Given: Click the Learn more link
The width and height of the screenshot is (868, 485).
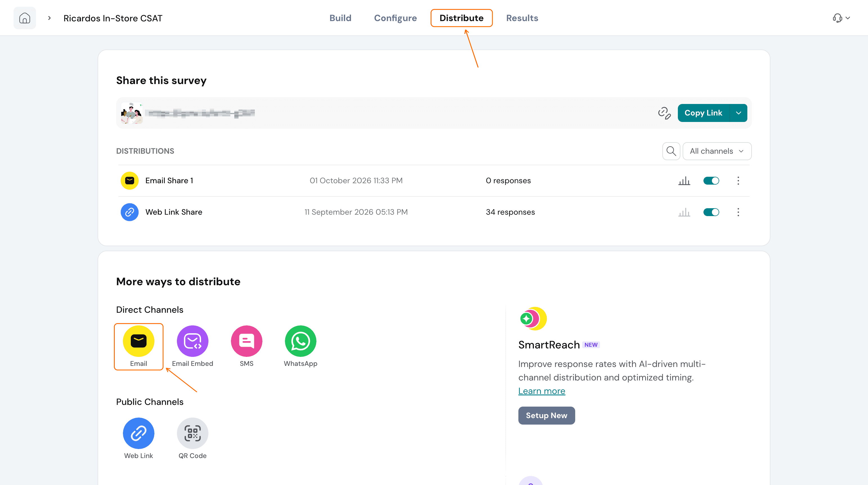Looking at the screenshot, I should [541, 391].
